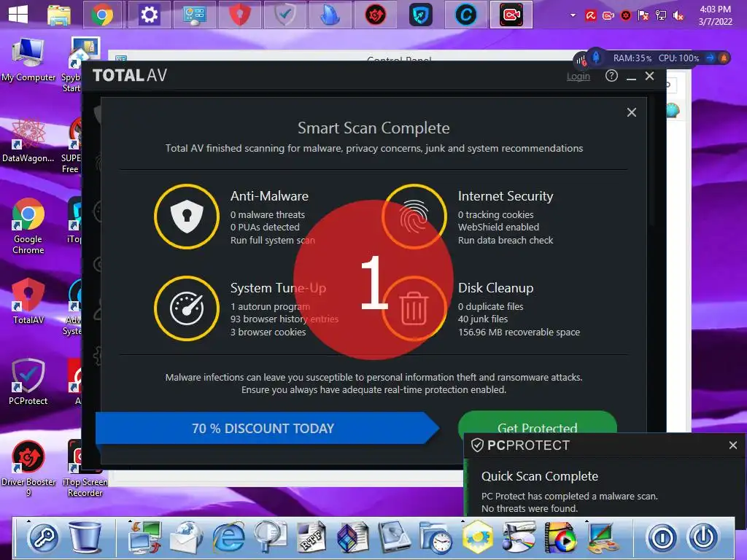
Task: Switch to the PCProtect checkmark shield taskbar button
Action: tap(285, 15)
